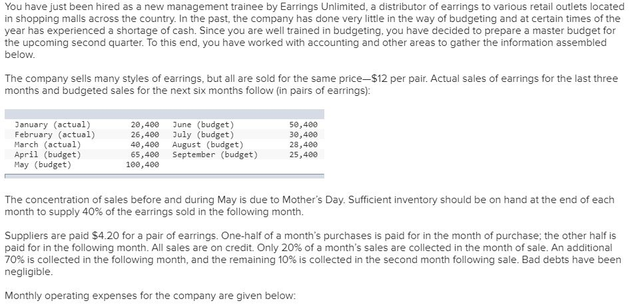
Task: Click the May (budget) row label
Action: (x=43, y=164)
